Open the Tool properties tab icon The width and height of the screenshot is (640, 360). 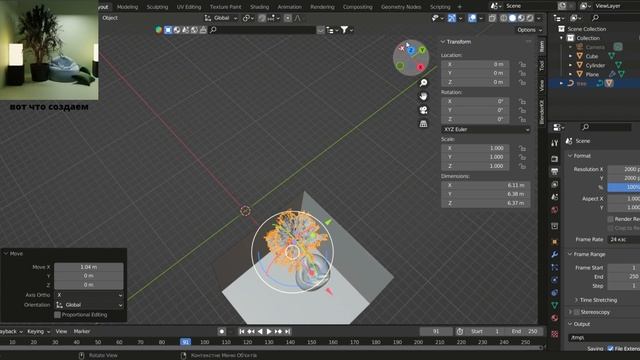554,143
